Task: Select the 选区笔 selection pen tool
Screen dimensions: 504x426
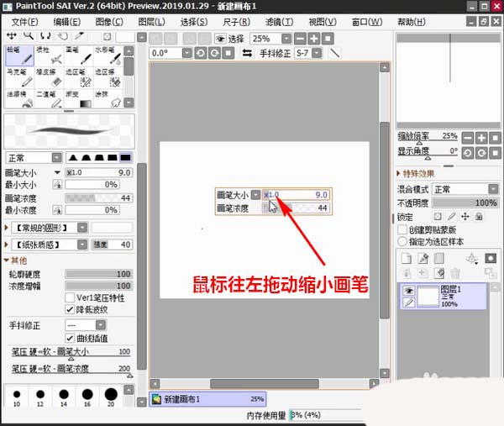Action: pos(78,77)
